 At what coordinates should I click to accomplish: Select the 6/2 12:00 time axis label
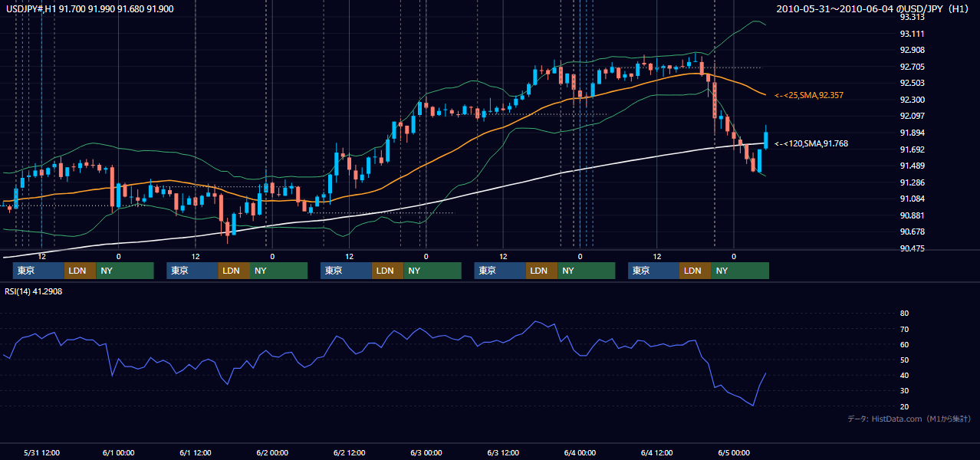point(349,452)
